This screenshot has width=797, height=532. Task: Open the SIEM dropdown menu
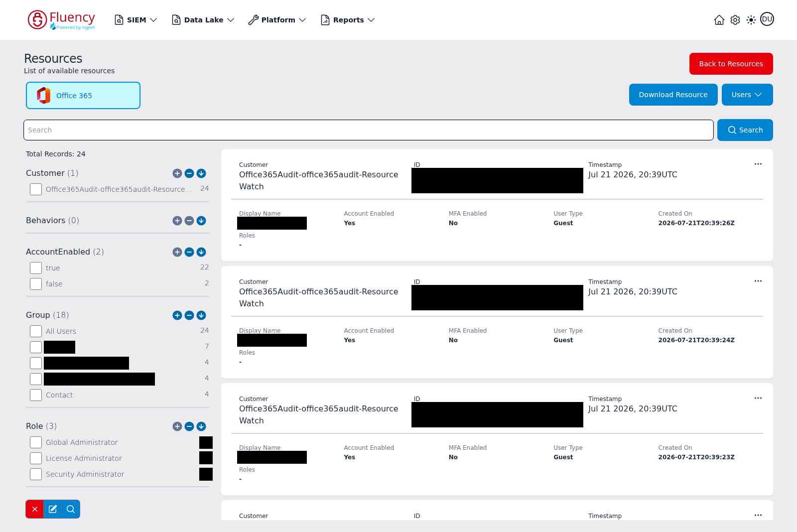[x=136, y=20]
